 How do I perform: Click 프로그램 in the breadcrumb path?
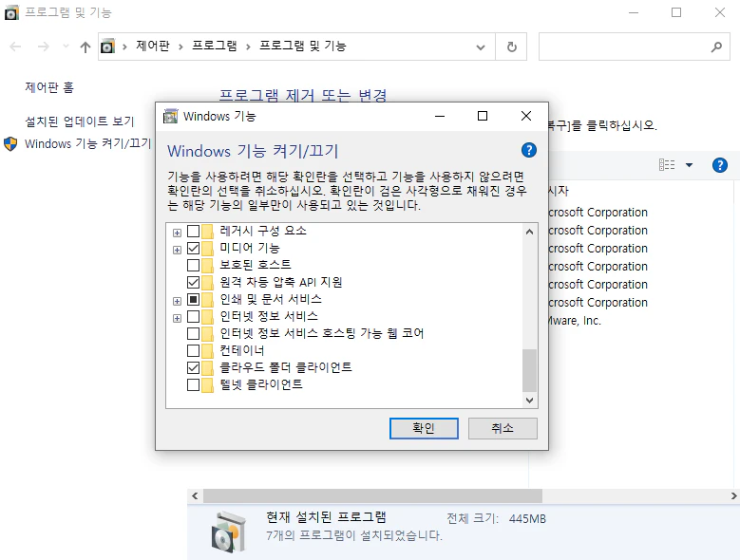[x=215, y=46]
